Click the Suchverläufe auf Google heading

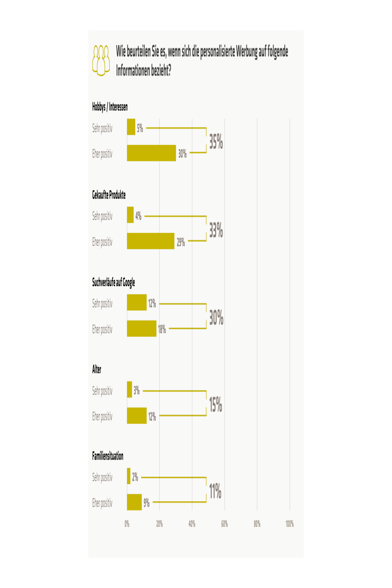coord(114,282)
